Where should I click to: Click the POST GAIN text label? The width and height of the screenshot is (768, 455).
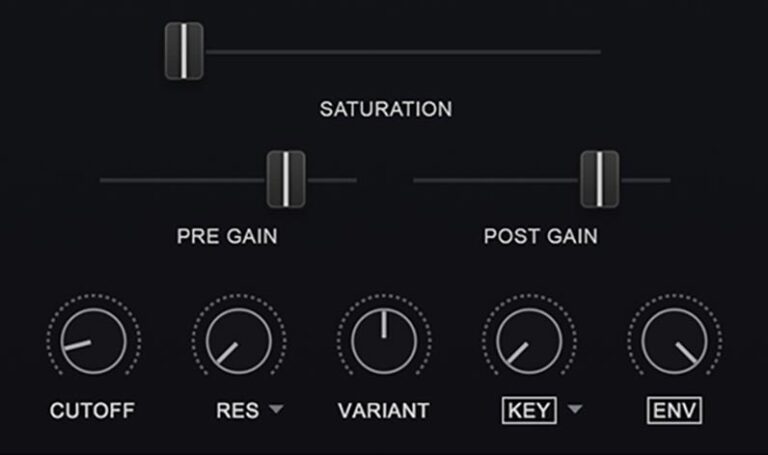(x=541, y=237)
